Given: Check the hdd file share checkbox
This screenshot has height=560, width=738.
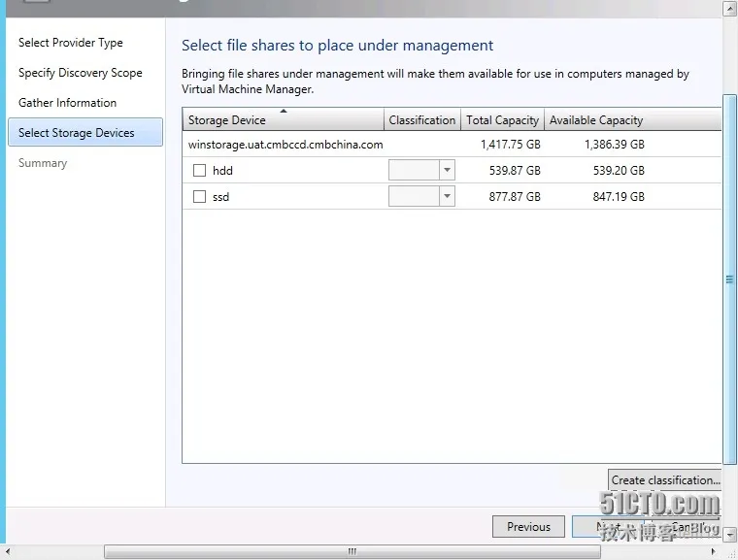Looking at the screenshot, I should tap(200, 171).
